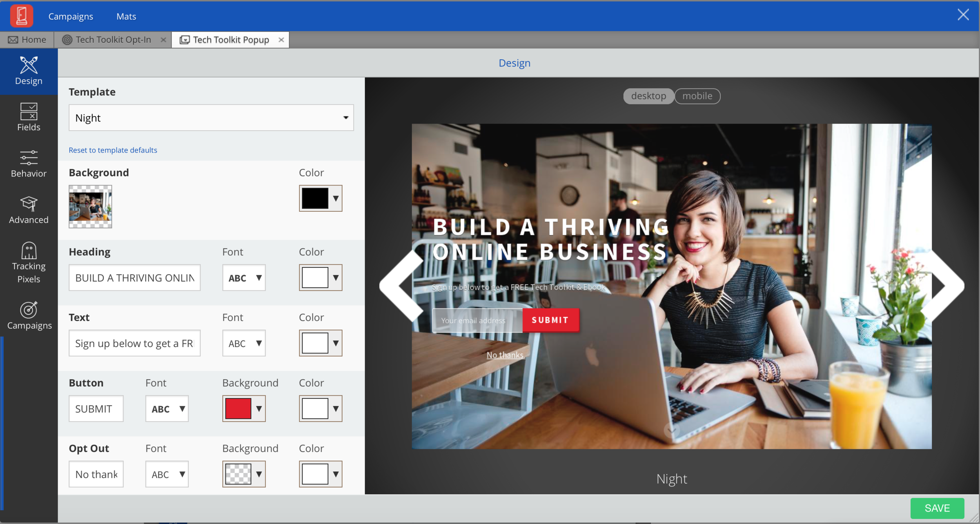Screen dimensions: 980x524
Task: Click the green SAVE button
Action: click(x=937, y=508)
